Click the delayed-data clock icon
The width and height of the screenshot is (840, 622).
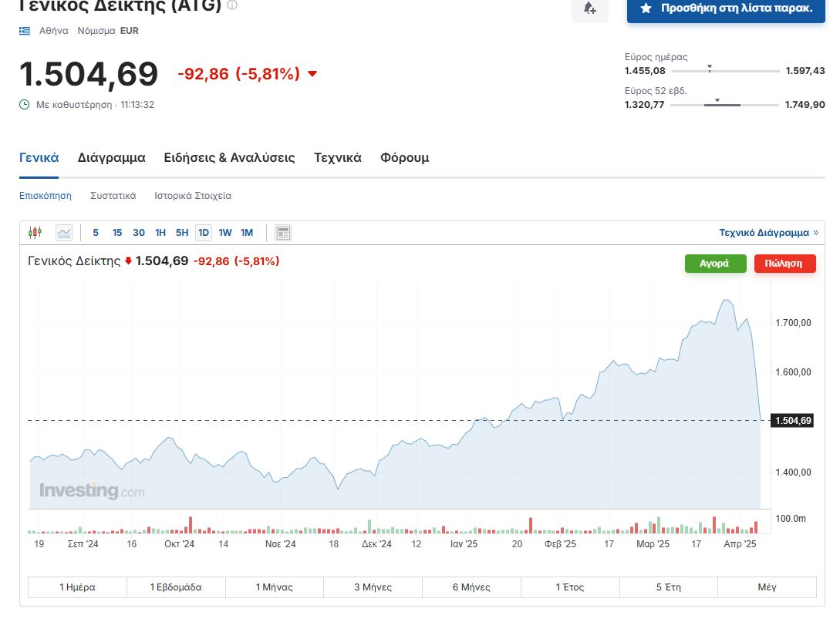tap(25, 105)
